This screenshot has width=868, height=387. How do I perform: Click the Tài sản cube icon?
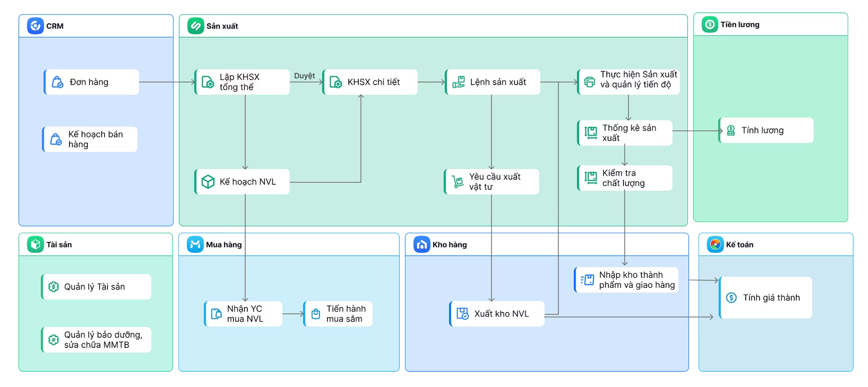pos(35,244)
